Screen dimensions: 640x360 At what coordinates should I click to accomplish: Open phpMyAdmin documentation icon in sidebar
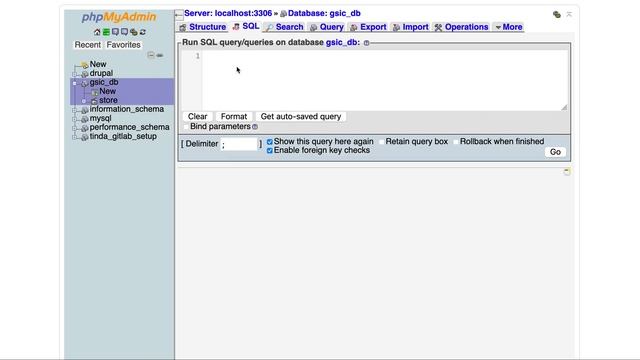point(116,32)
